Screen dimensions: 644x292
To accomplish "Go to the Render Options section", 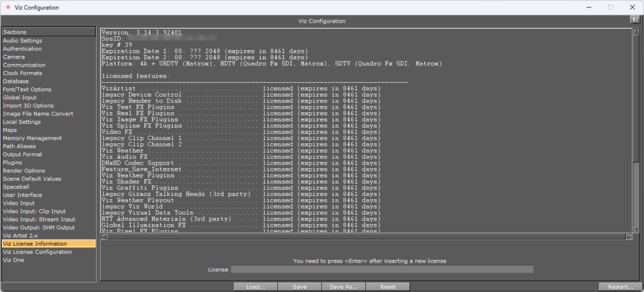I will pyautogui.click(x=24, y=171).
